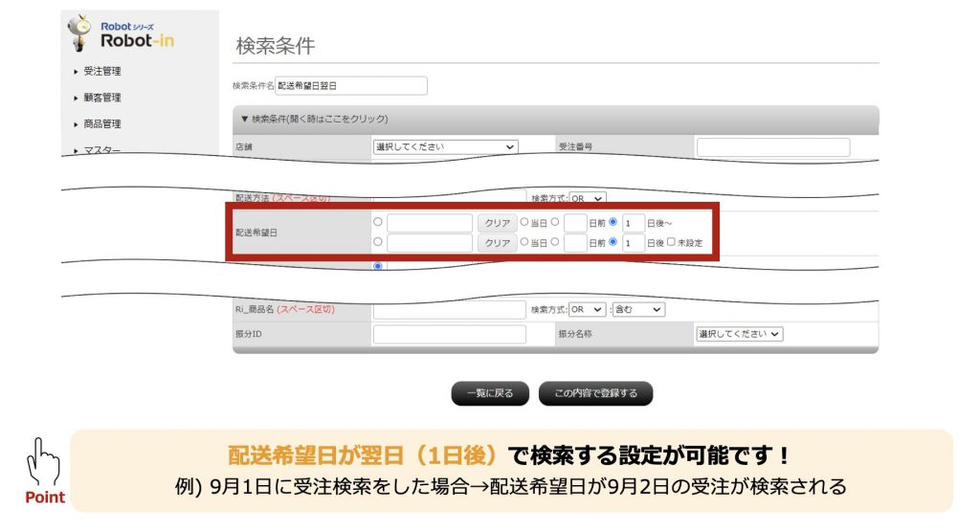980x532 pixels.
Task: Click クリア button in 未設定 row
Action: tap(498, 243)
